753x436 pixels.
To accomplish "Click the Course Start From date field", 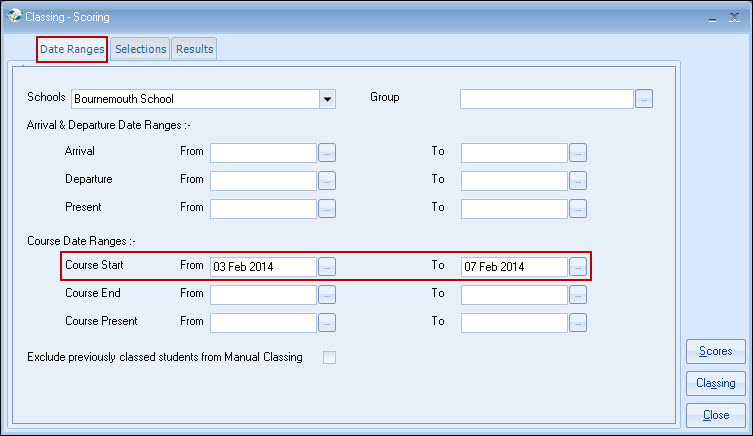I will [263, 267].
